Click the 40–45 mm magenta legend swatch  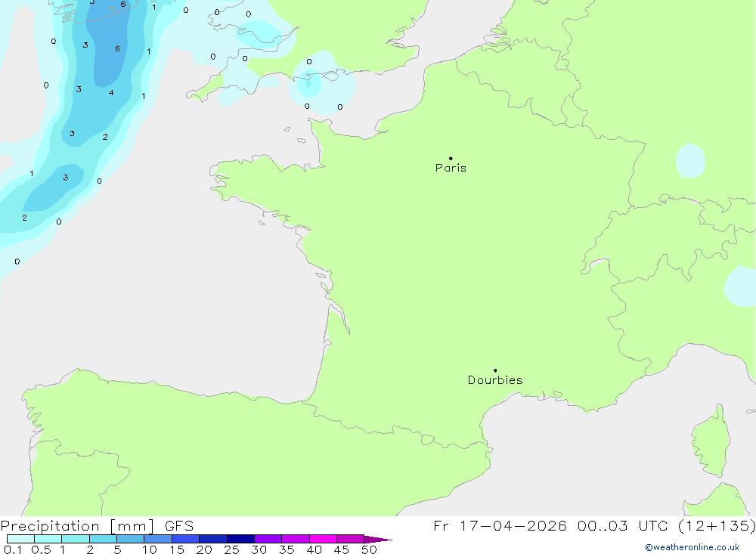323,539
